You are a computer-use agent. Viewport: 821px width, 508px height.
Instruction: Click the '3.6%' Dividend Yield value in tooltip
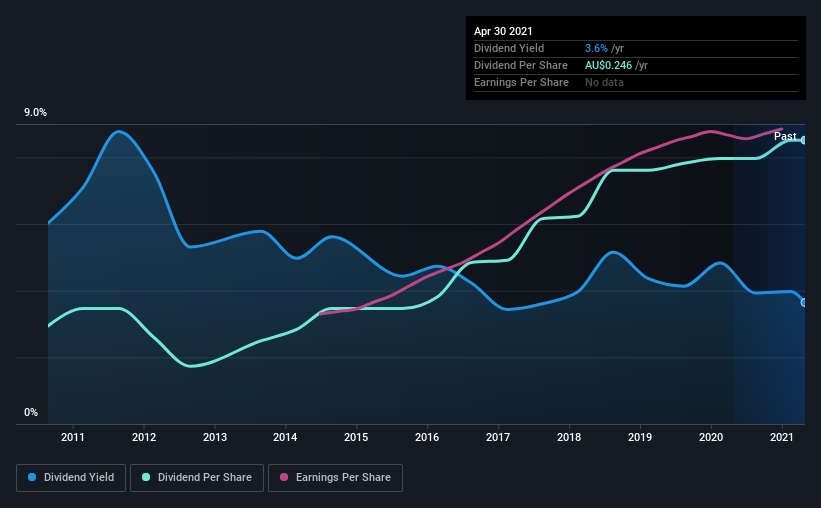[596, 48]
